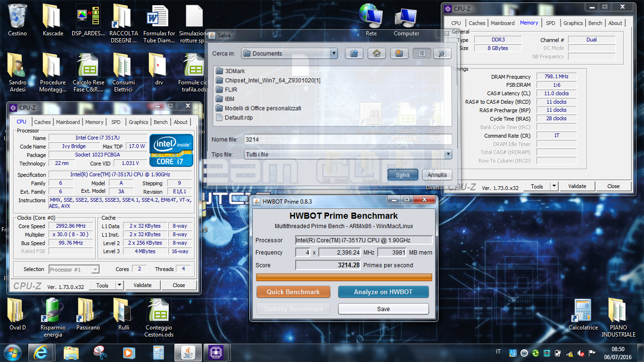Screen dimensions: 644x362
Task: Click Annulla to cancel saving
Action: pyautogui.click(x=437, y=175)
